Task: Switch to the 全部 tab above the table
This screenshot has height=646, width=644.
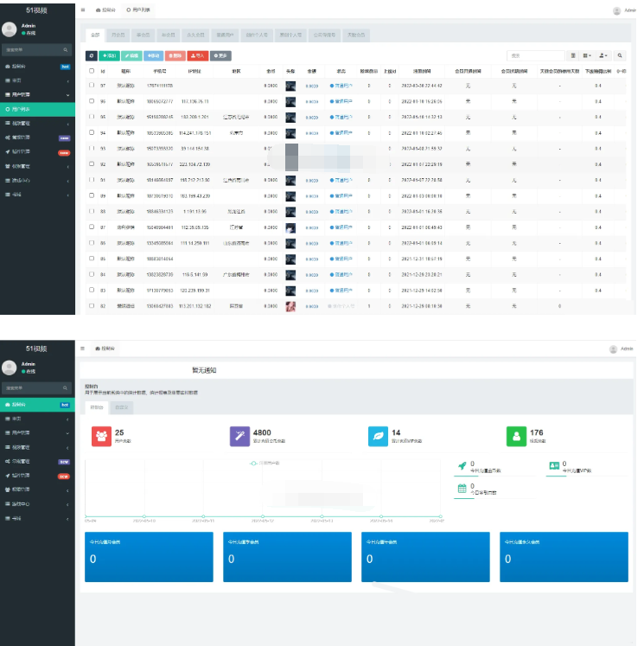Action: tap(95, 35)
